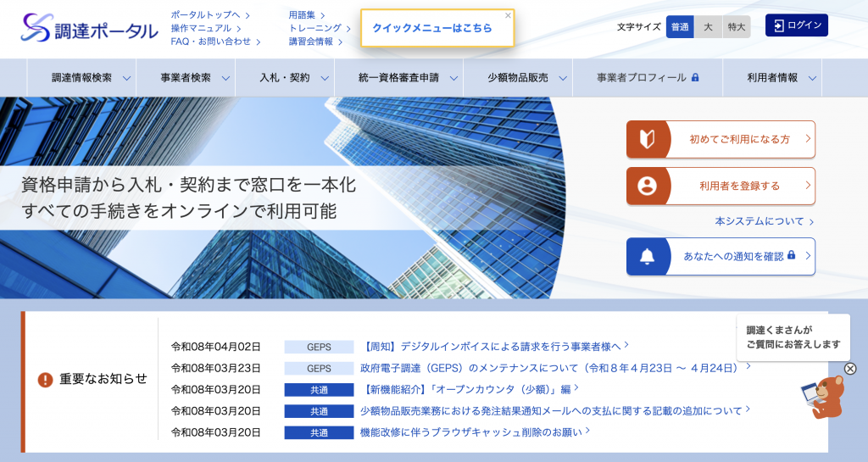Set text size to 特大
Screen dimensions: 868x462
(x=736, y=26)
